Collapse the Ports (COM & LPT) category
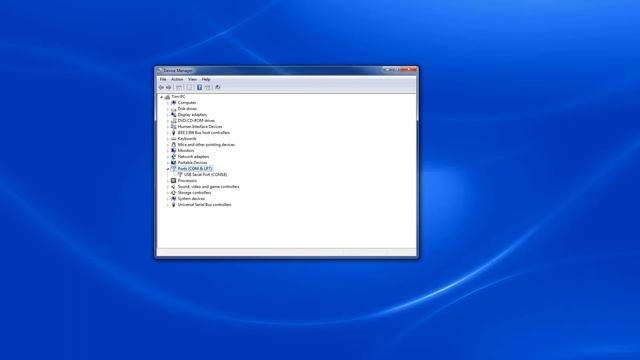Screen dimensions: 640x360 (168, 169)
